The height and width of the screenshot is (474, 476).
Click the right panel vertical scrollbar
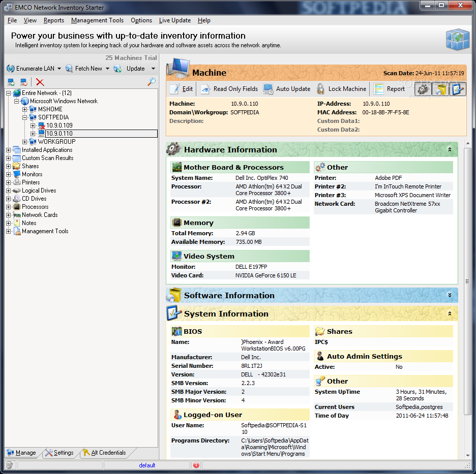[467, 281]
